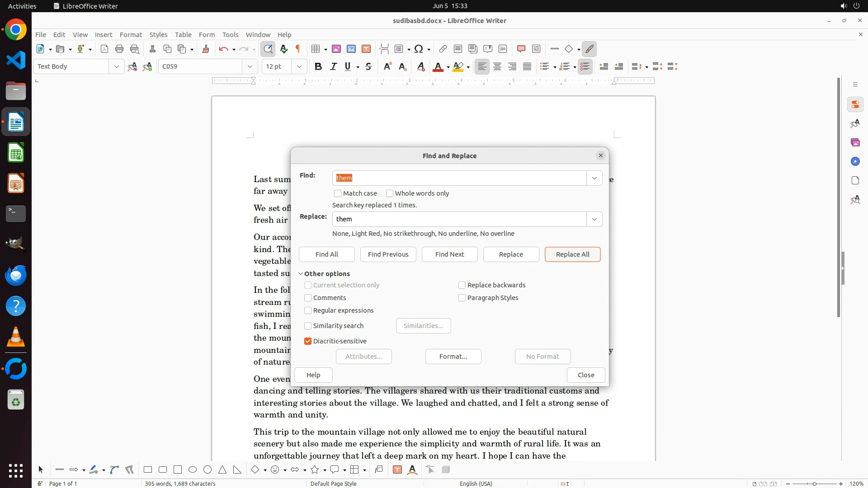Collapse the Other options section

[301, 274]
